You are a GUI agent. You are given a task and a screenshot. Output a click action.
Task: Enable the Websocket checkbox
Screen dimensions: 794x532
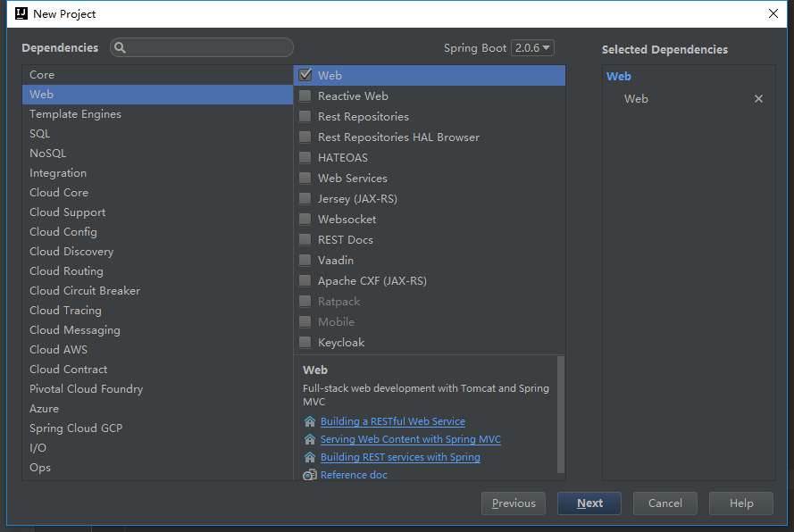[x=305, y=219]
